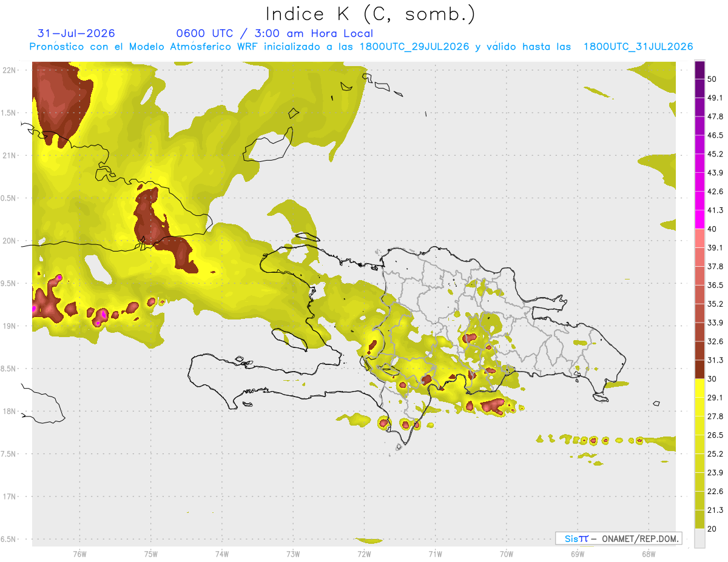This screenshot has height=562, width=728.
Task: Click the '72W' longitude label
Action: point(364,554)
